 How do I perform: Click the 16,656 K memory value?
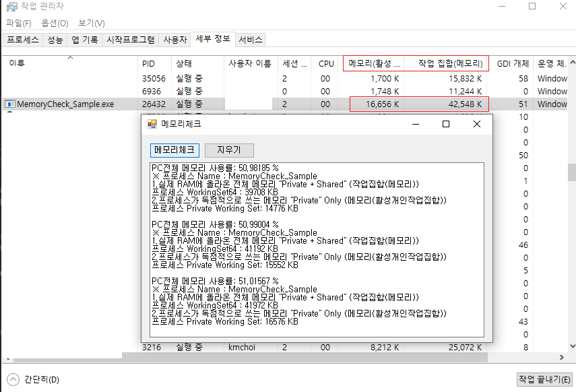382,104
